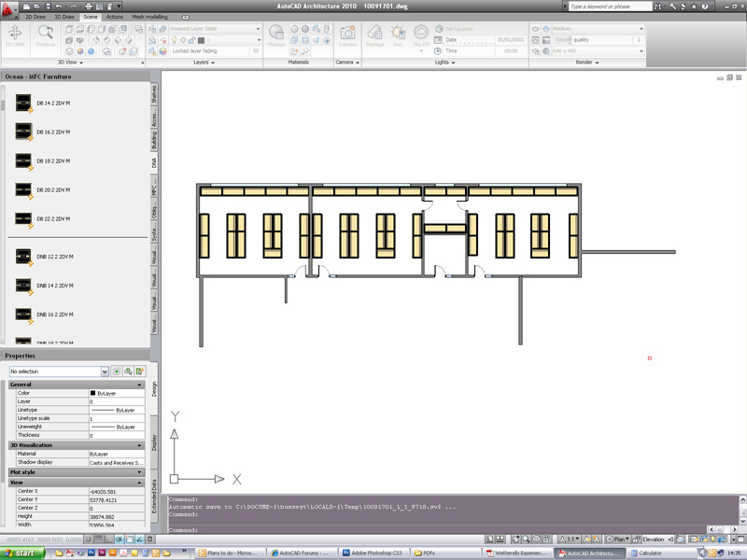Click the Manage Materials icon
747x560 pixels.
pos(276,32)
